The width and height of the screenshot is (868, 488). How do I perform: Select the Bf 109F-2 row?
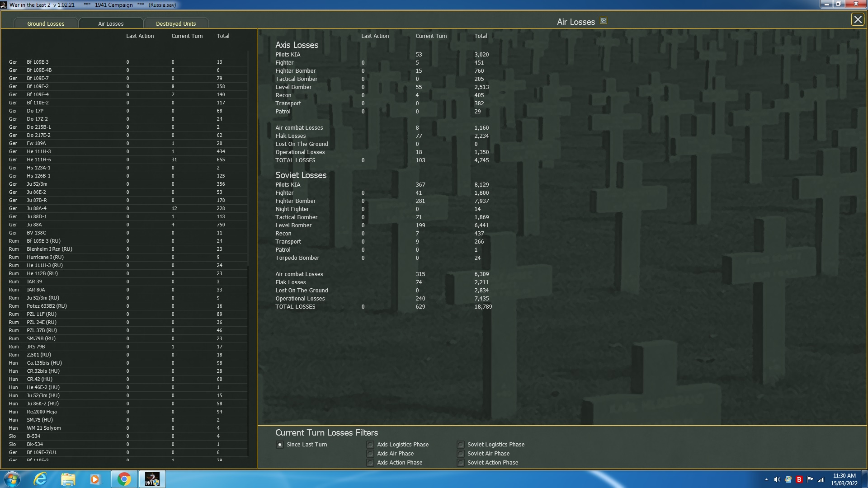tap(127, 86)
